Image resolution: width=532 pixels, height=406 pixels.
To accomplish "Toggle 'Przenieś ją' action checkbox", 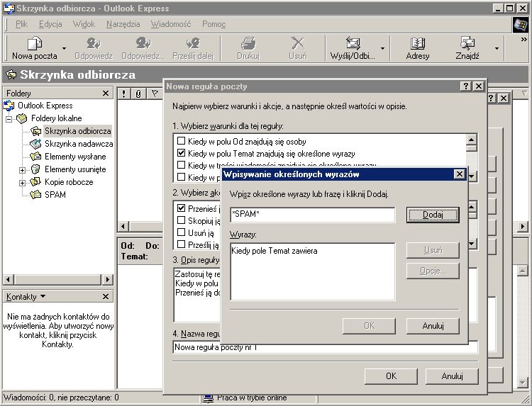I will coord(181,208).
